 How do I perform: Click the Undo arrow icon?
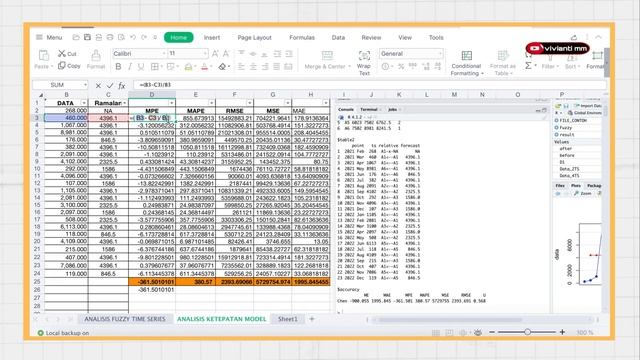(x=133, y=38)
